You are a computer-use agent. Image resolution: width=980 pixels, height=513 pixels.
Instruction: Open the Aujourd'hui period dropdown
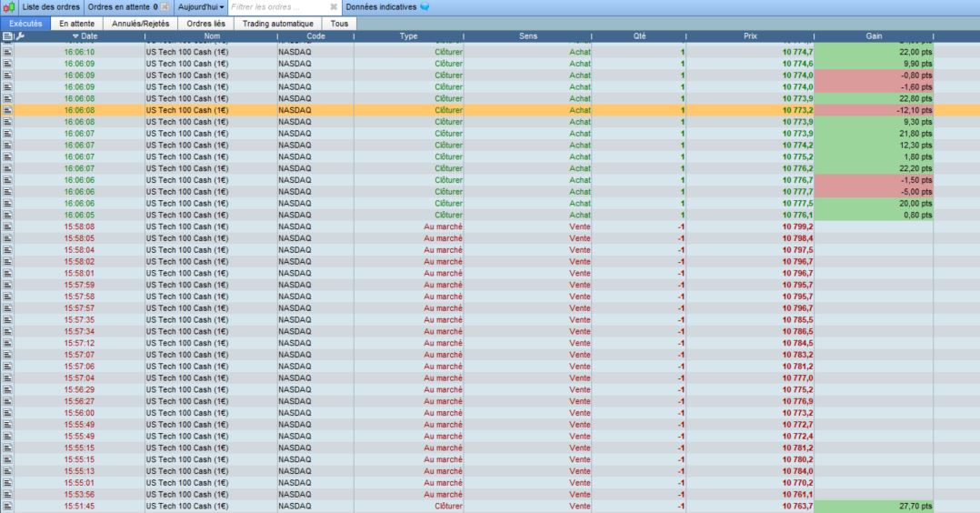click(201, 7)
